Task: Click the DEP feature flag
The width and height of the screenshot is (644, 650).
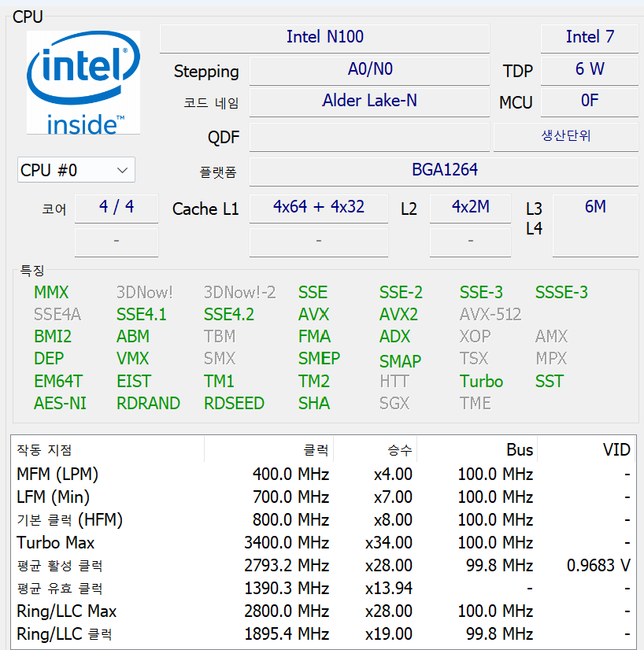Action: 49,359
